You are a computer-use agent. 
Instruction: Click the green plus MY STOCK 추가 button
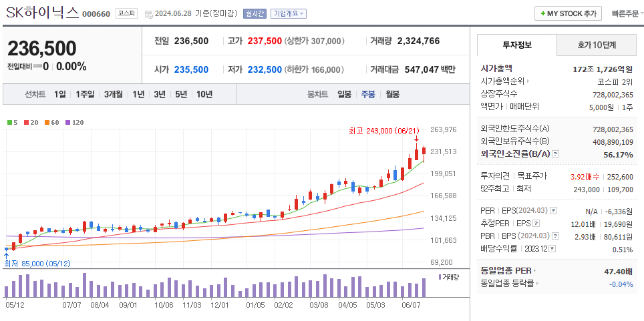[x=568, y=13]
